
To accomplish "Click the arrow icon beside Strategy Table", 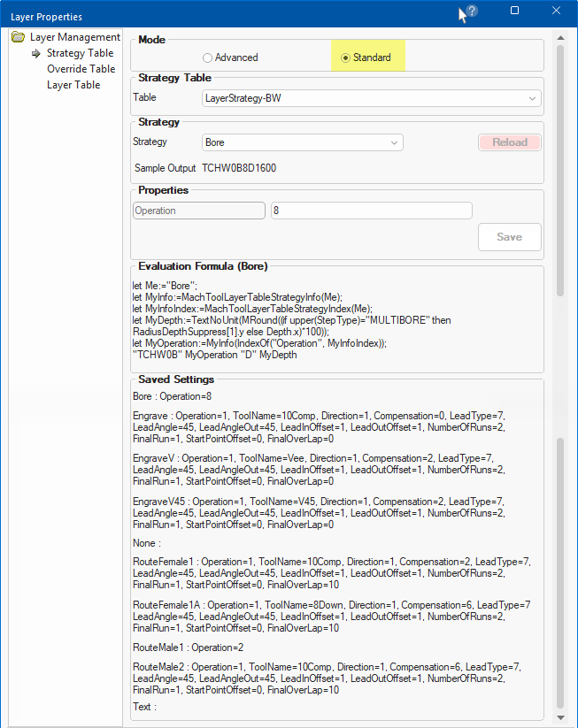I will pos(36,53).
